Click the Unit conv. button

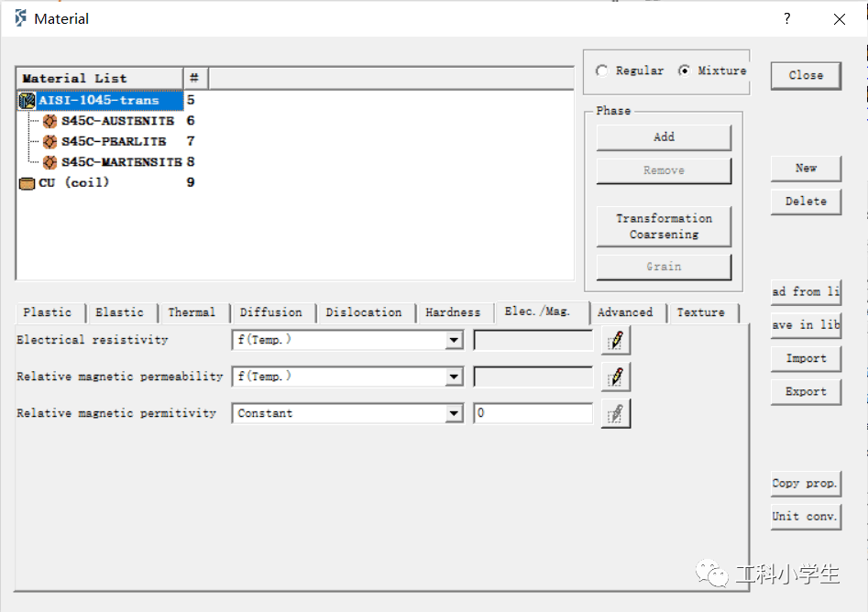tap(806, 517)
